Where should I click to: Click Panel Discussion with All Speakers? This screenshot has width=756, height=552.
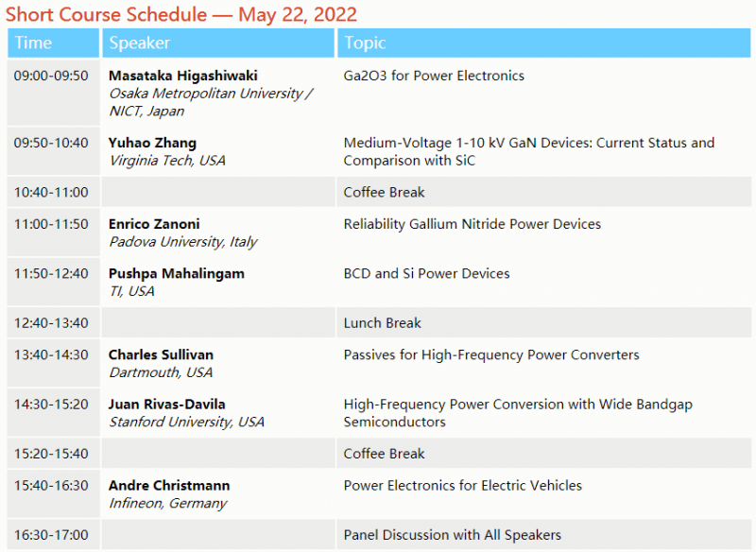point(452,534)
